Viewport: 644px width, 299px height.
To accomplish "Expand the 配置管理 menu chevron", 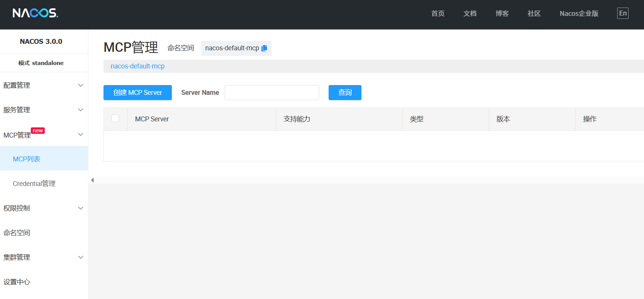I will [x=80, y=85].
